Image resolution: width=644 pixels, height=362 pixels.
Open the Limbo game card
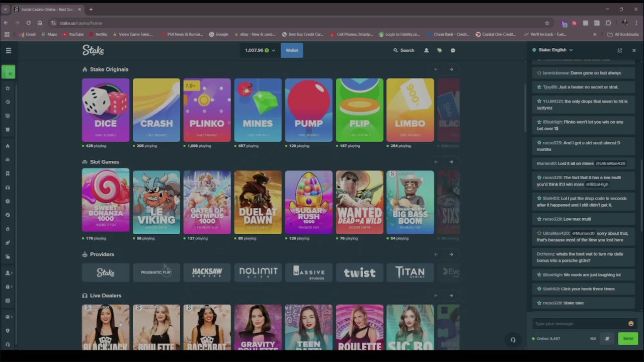[410, 110]
